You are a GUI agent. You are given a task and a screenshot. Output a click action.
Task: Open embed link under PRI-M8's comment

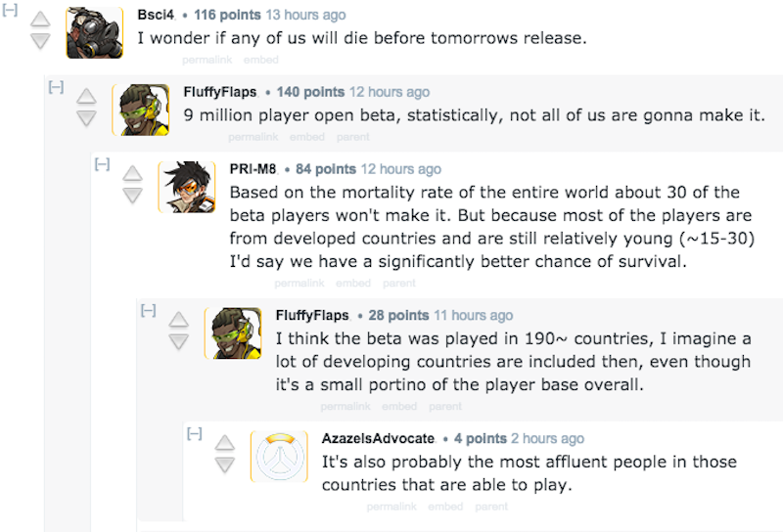click(x=353, y=284)
